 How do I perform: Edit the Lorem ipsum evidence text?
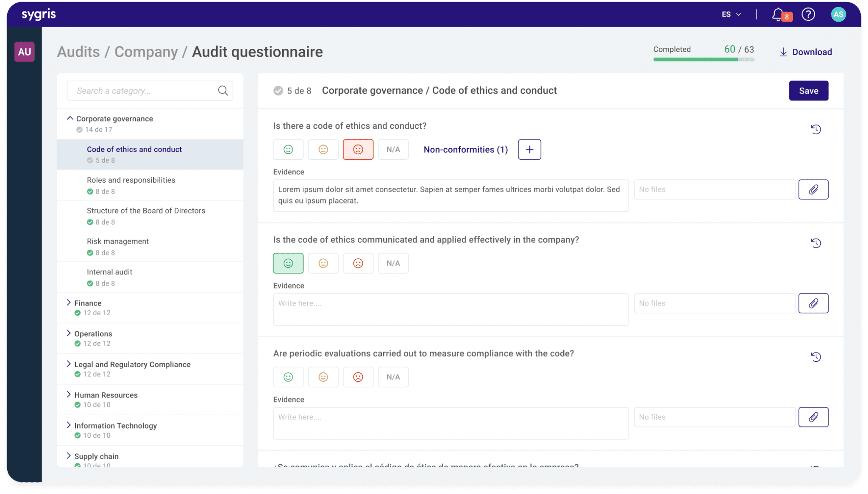click(451, 195)
